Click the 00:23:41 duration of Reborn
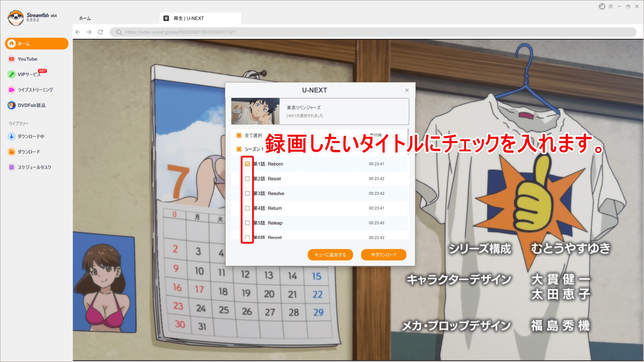 tap(376, 164)
